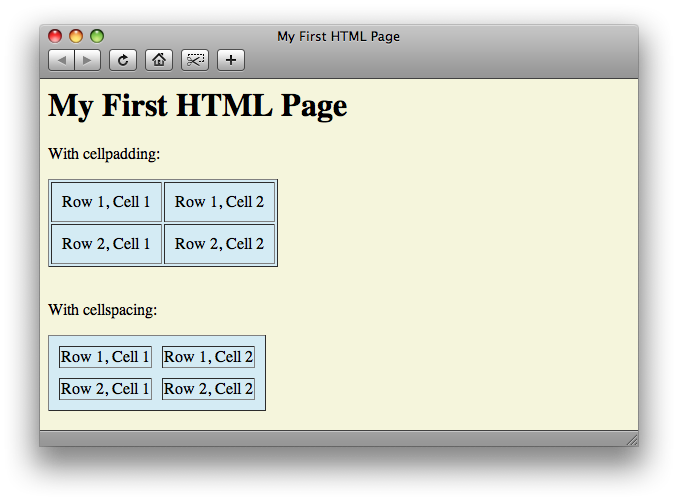
Task: Select 'Row 1, Cell 2' in cellspacing table
Action: (x=208, y=357)
